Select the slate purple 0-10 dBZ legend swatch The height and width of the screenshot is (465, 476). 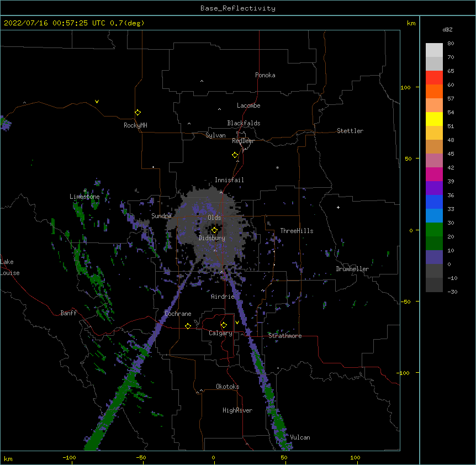(434, 257)
